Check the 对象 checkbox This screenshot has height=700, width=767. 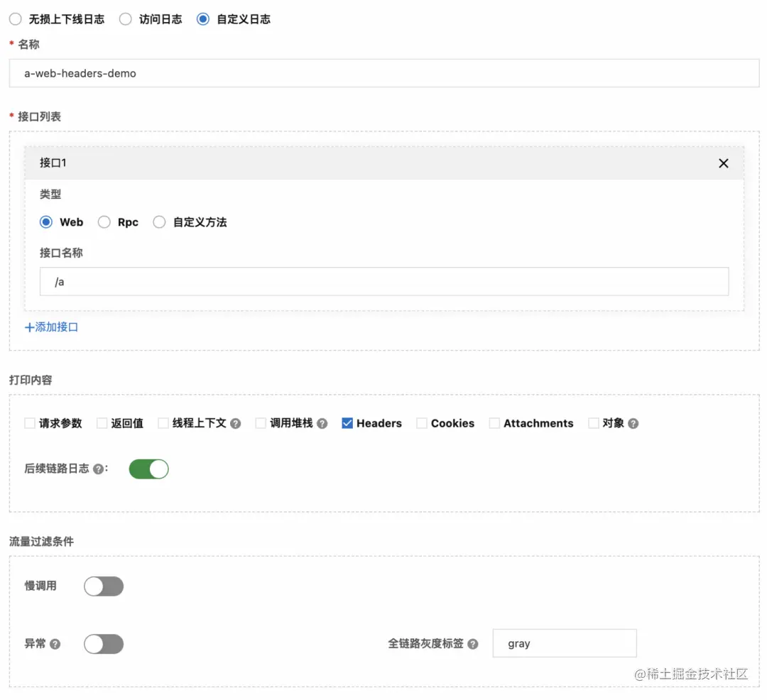[593, 423]
